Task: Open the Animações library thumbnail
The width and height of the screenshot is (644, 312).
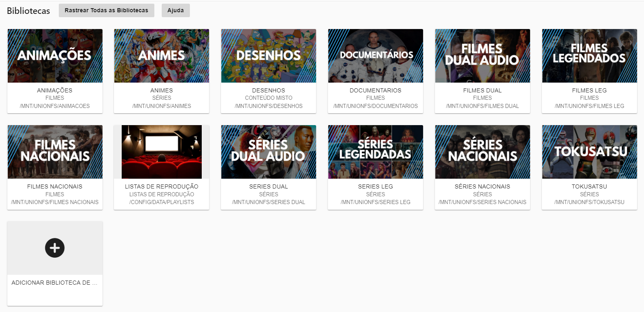Action: (55, 56)
